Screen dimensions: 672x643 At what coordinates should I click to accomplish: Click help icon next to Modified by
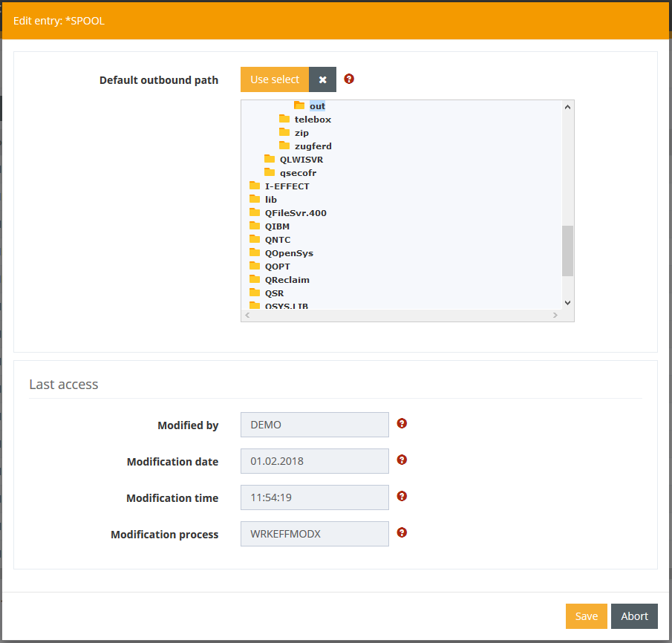click(x=402, y=423)
